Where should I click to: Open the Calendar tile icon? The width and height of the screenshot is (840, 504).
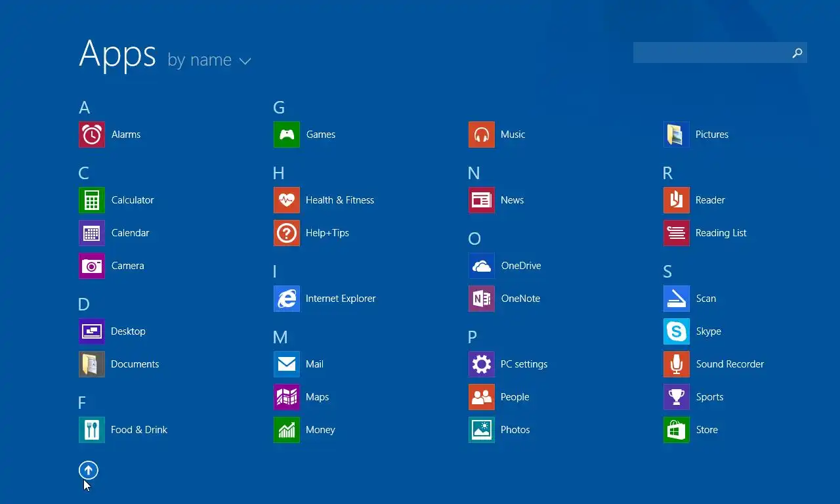(92, 233)
